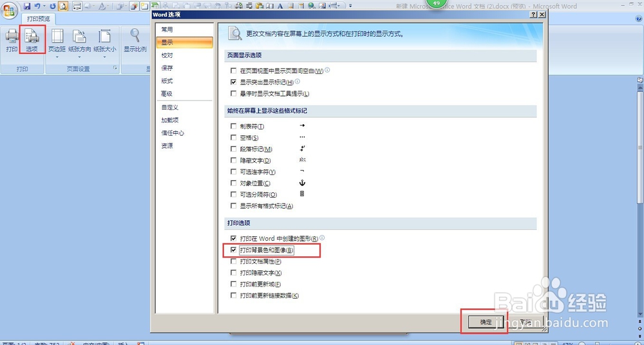Open the line spacing dropdown in toolbar
644x345 pixels.
334,6
